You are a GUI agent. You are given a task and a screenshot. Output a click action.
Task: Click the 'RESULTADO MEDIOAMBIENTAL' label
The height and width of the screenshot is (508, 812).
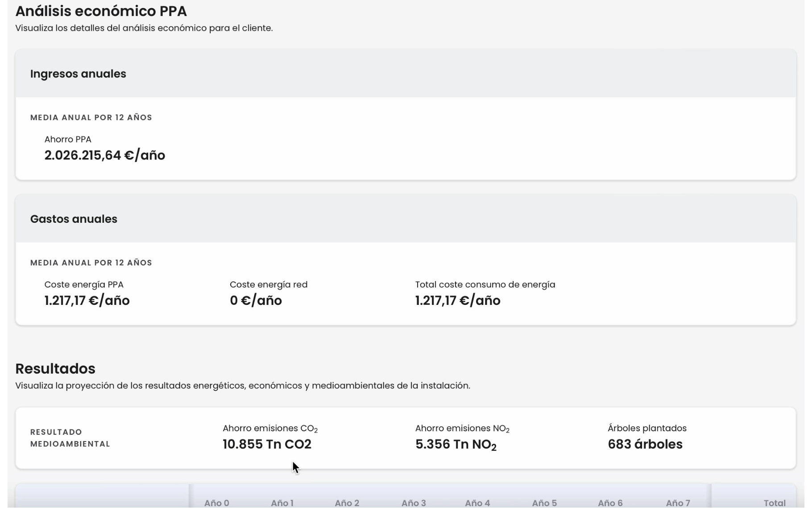pos(70,438)
